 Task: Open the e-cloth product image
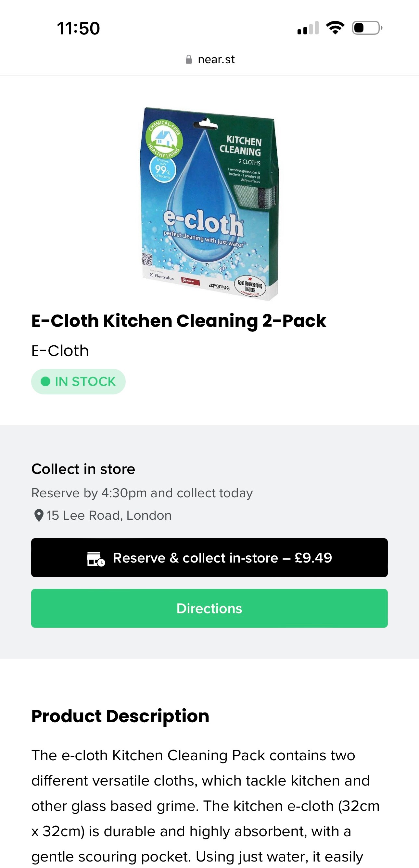tap(209, 204)
